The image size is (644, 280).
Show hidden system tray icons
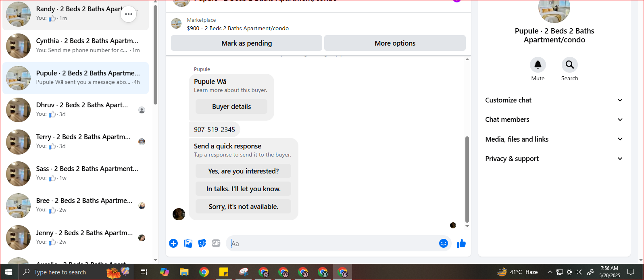(550, 272)
